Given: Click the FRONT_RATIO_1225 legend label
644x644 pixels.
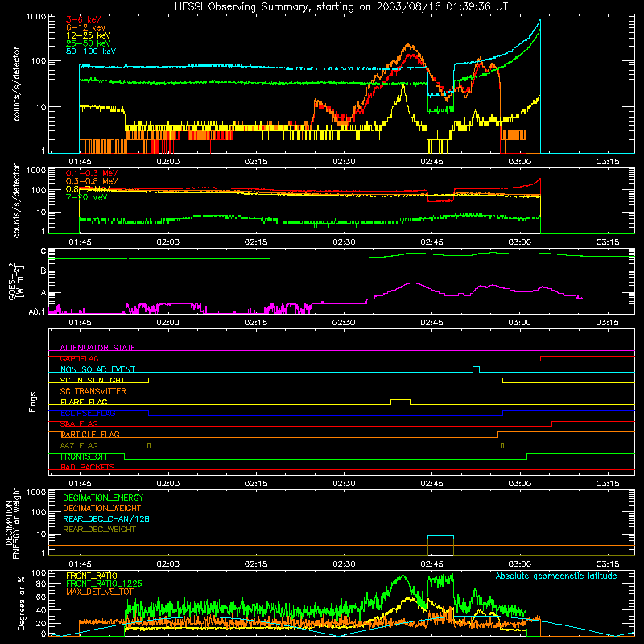Looking at the screenshot, I should click(x=104, y=584).
